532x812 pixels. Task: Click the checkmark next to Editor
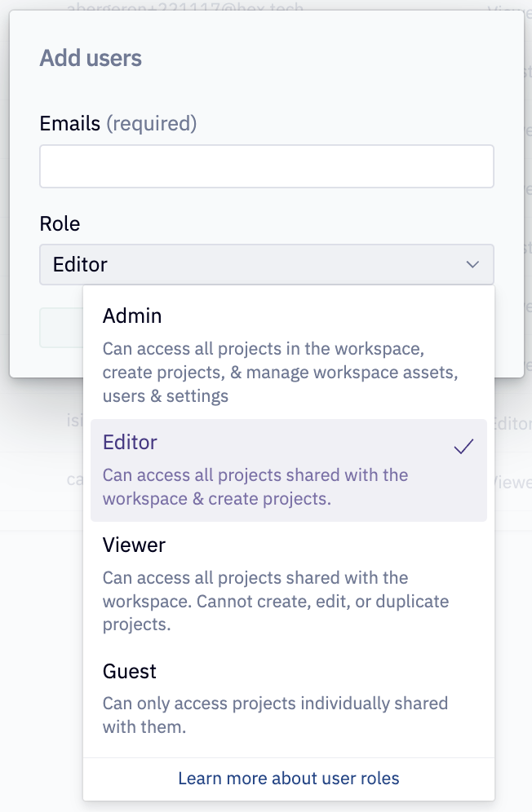coord(463,446)
